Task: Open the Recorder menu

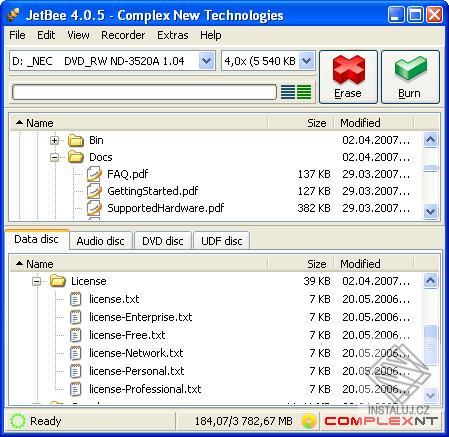Action: click(x=123, y=35)
